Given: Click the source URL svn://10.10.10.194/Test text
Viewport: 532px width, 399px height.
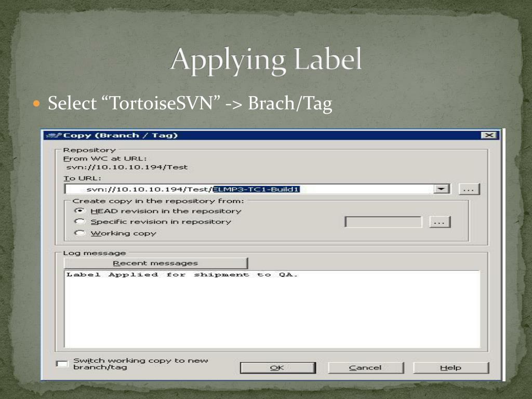Looking at the screenshot, I should coord(127,167).
